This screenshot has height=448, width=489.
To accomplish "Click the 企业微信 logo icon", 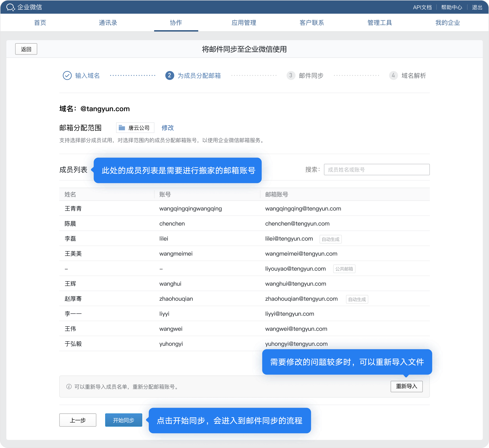I will click(10, 7).
